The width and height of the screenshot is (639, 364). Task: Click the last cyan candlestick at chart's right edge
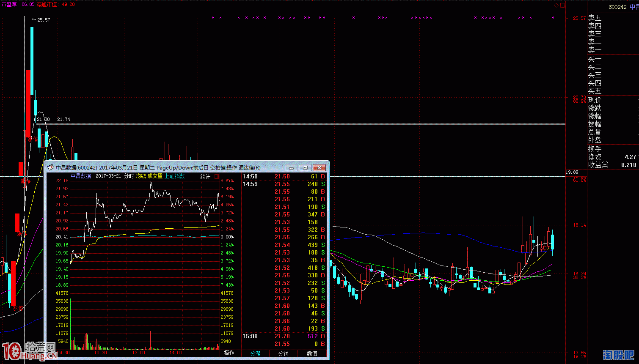552,242
